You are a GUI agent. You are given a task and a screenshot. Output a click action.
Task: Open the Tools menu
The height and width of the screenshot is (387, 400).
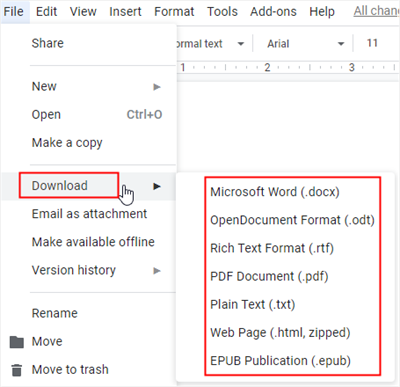tap(222, 12)
